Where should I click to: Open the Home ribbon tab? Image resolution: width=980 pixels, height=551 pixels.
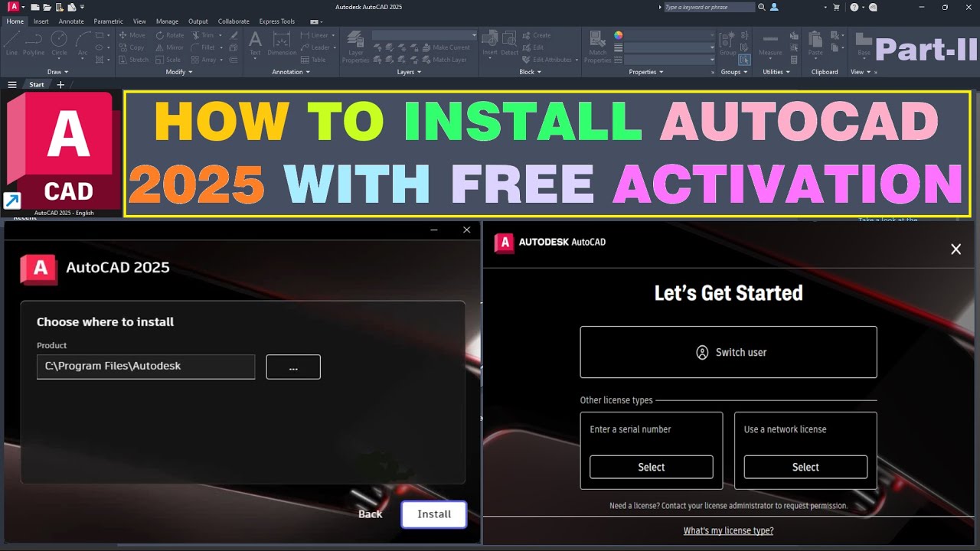15,21
